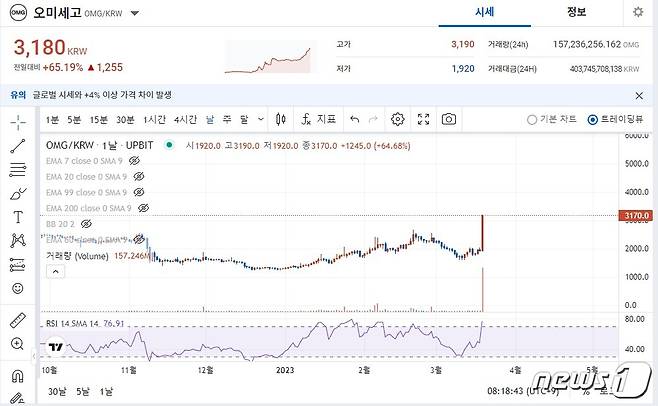Viewport: 658px width, 406px height.
Task: Select the 트레이딩뷰 radio option
Action: [615, 120]
